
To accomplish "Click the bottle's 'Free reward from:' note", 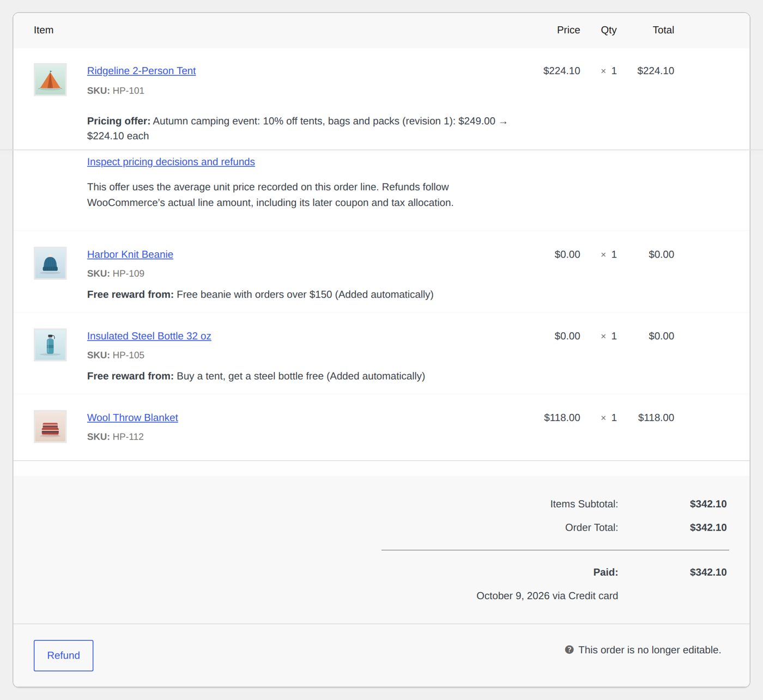I will (256, 376).
